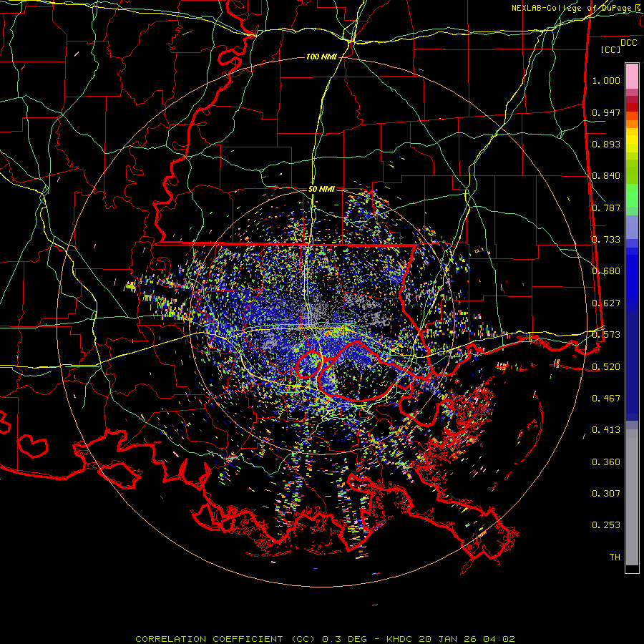The height and width of the screenshot is (644, 644).
Task: Click the 0.840 scale value
Action: click(x=606, y=176)
